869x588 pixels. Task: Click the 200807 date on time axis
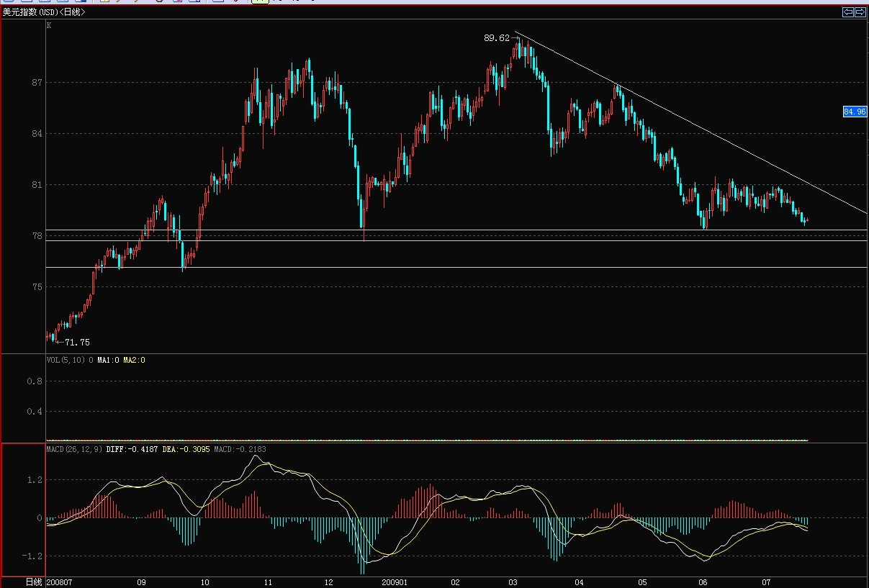pos(59,582)
